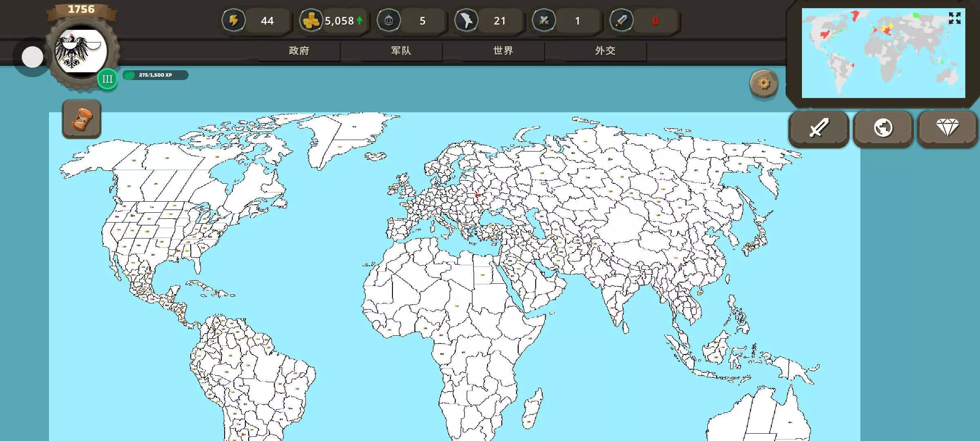Click the gold coins treasury icon
This screenshot has height=441, width=980.
[x=311, y=20]
